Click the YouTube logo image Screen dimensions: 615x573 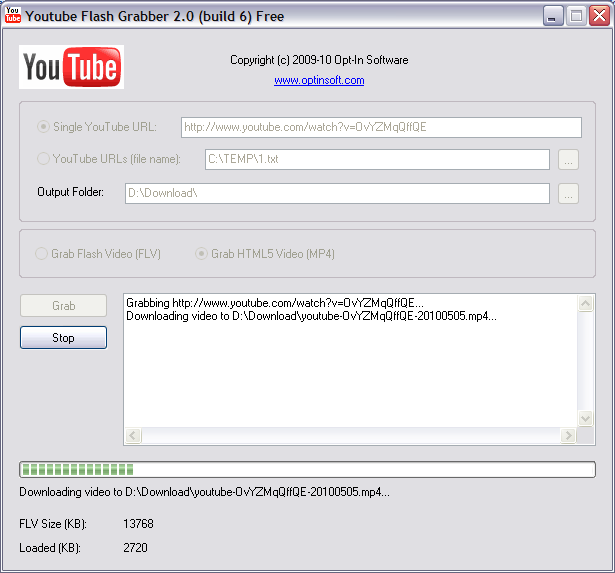[x=71, y=67]
